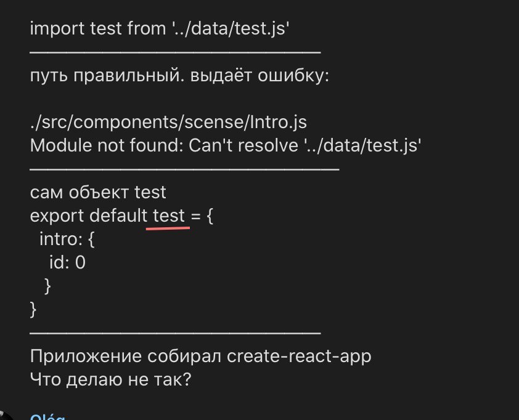519x420 pixels.
Task: Click the 'Module not found' error line
Action: point(225,146)
